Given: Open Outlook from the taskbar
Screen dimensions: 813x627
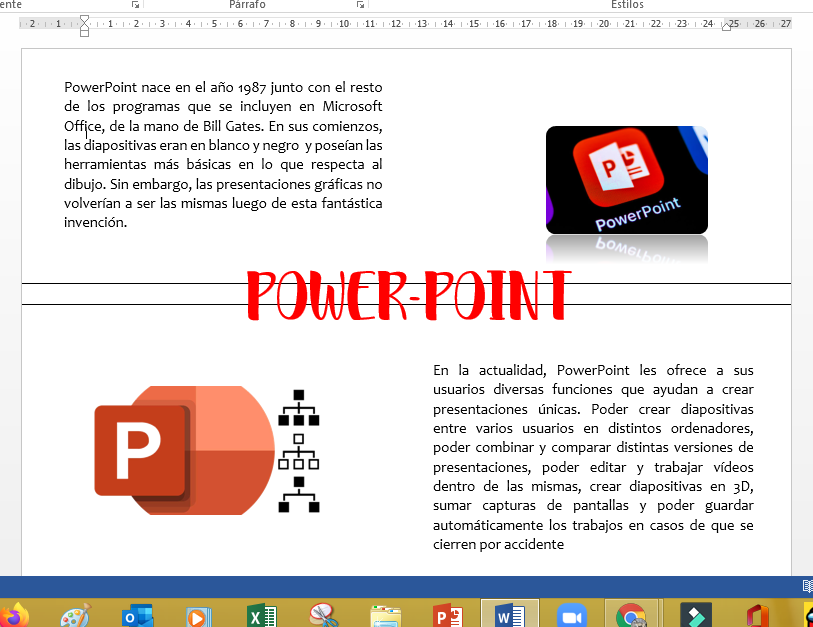Looking at the screenshot, I should tap(137, 616).
